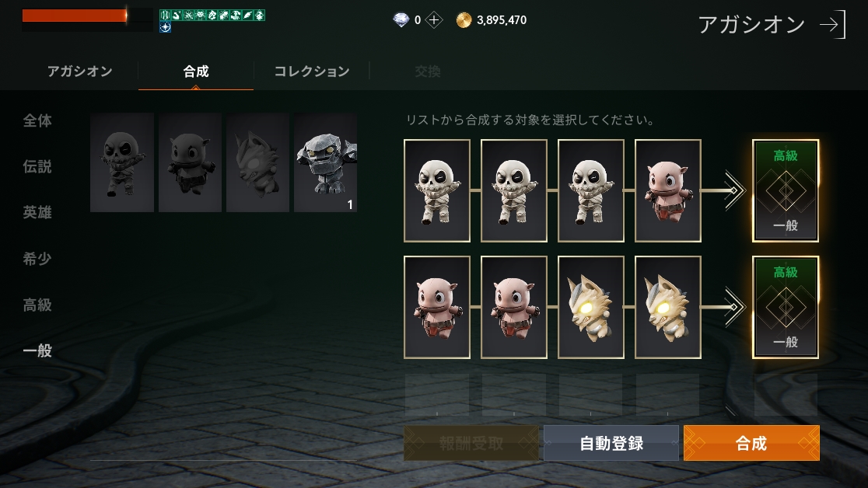
Task: Click last glowing-eyed wolf in second row
Action: click(x=667, y=307)
